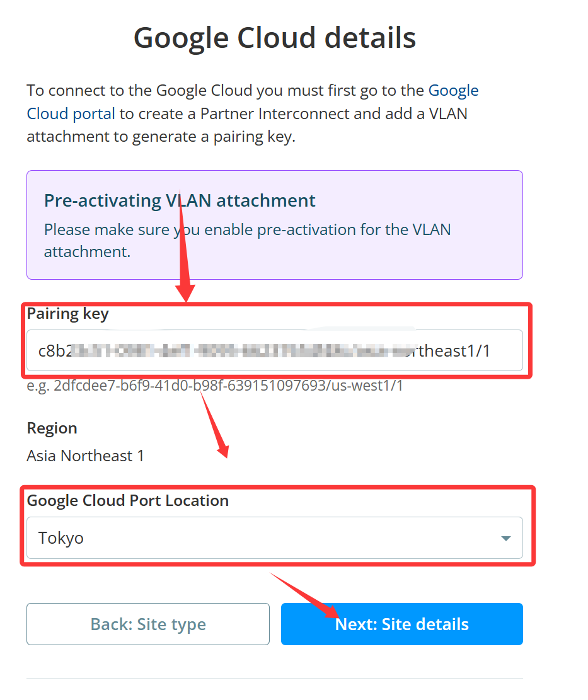Open the Google Cloud Port Location dropdown
The width and height of the screenshot is (588, 700).
click(x=275, y=538)
